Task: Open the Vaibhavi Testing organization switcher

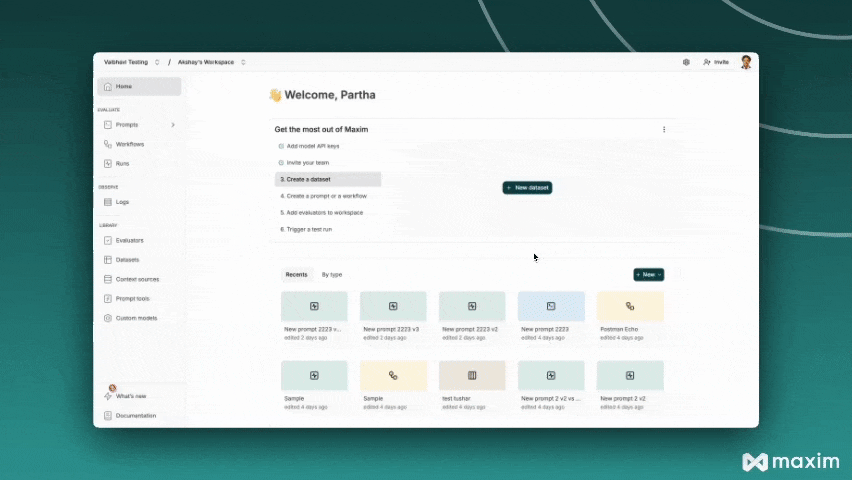Action: point(131,62)
